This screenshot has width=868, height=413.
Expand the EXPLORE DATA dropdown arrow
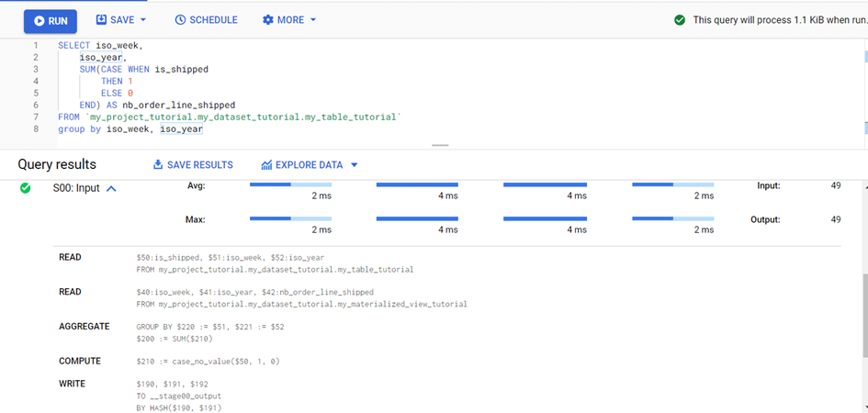(x=355, y=165)
